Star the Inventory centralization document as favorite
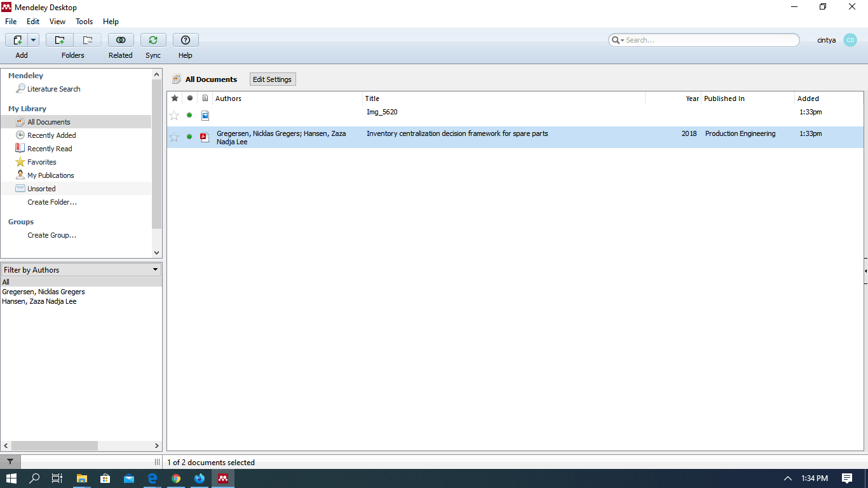 click(x=174, y=137)
